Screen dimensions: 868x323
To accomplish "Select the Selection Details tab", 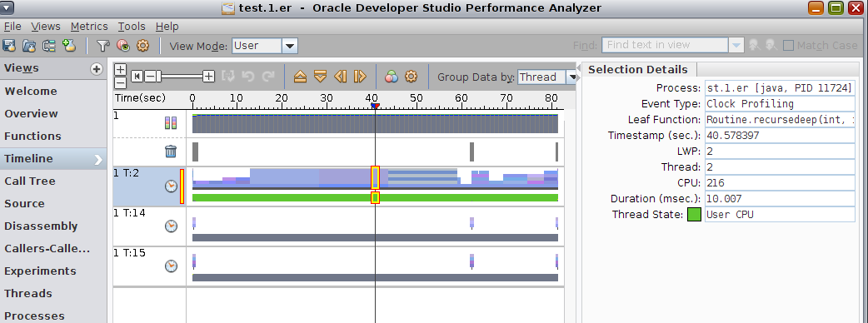I will tap(638, 70).
